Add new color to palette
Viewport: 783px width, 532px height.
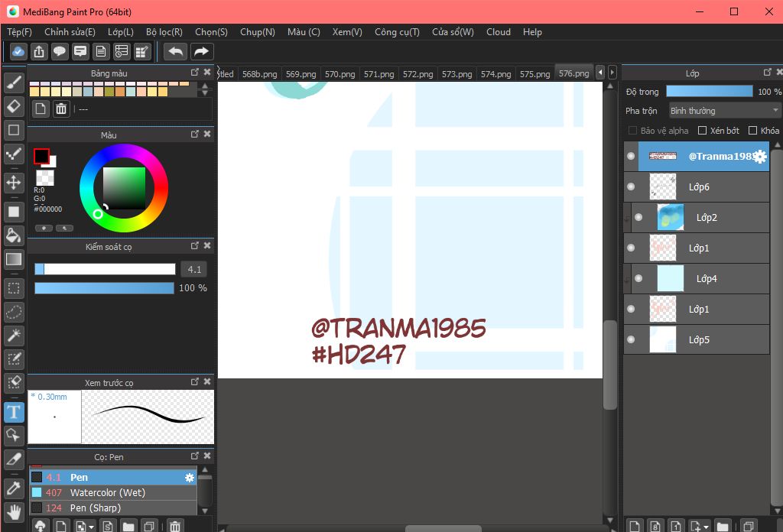(x=41, y=109)
